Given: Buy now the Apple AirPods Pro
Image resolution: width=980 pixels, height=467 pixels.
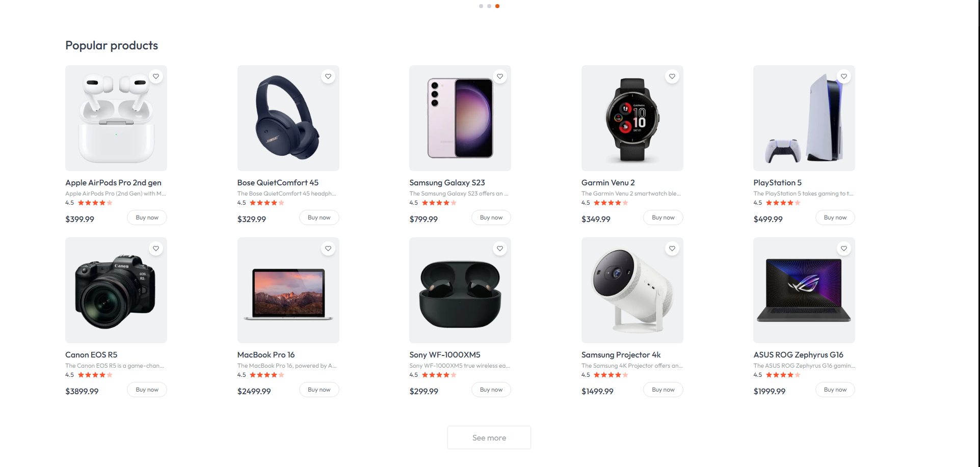Looking at the screenshot, I should pos(147,217).
